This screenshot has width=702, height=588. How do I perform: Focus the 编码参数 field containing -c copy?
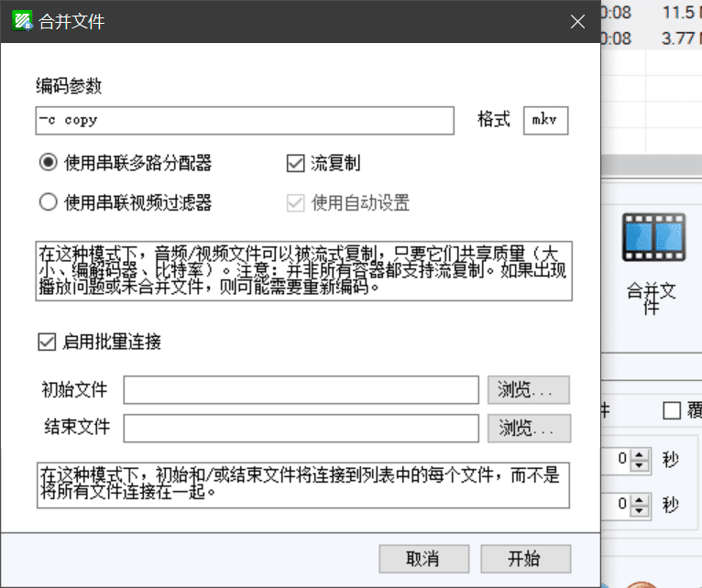coord(244,120)
